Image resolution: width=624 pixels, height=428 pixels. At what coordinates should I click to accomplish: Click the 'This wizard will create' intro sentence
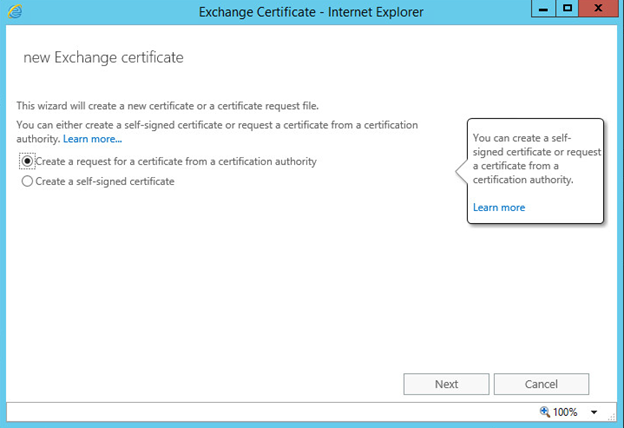[168, 106]
